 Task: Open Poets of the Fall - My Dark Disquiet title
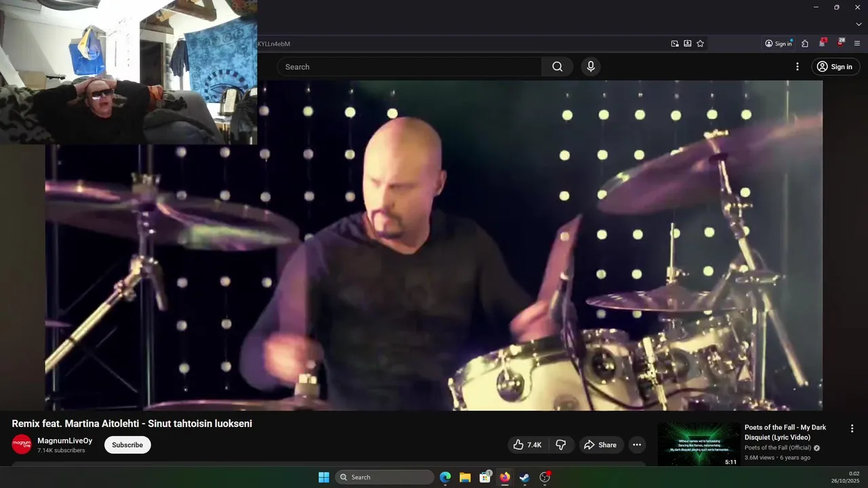coord(785,432)
